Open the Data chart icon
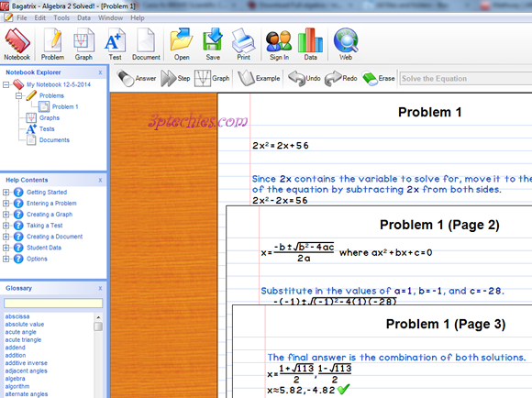 coord(310,44)
